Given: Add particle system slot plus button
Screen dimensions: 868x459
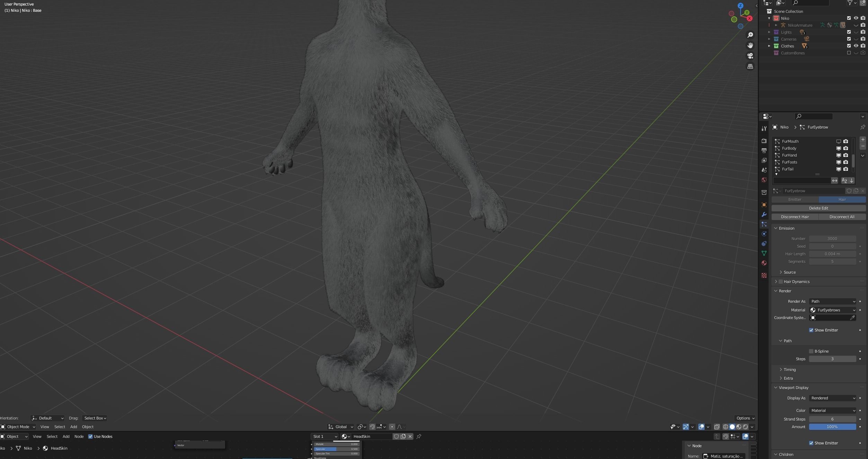Looking at the screenshot, I should [863, 139].
